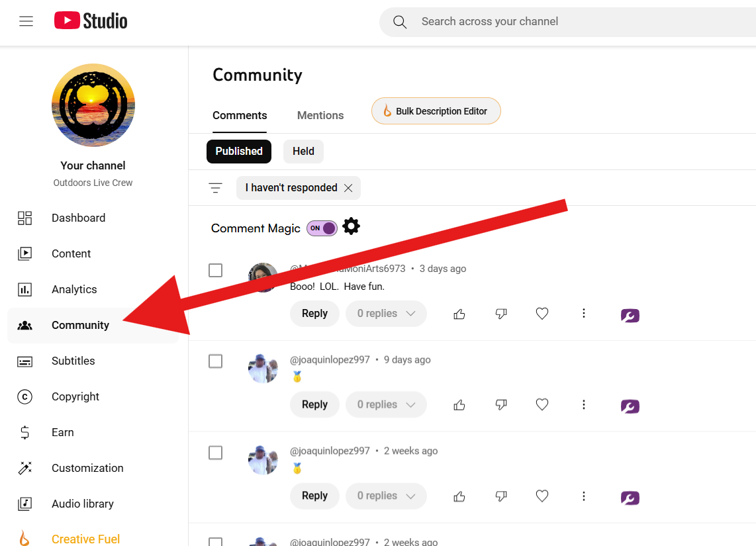The image size is (756, 546).
Task: Select the Published comments filter
Action: click(x=239, y=152)
